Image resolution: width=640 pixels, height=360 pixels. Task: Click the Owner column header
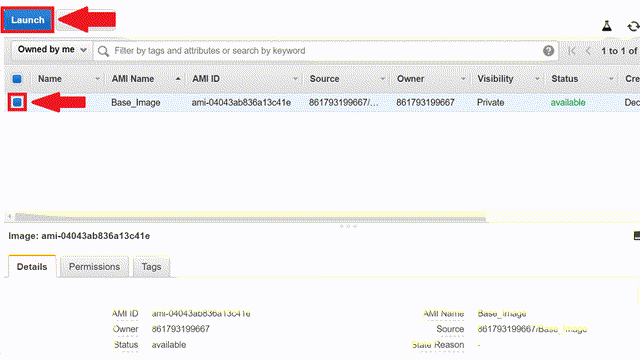pos(410,79)
